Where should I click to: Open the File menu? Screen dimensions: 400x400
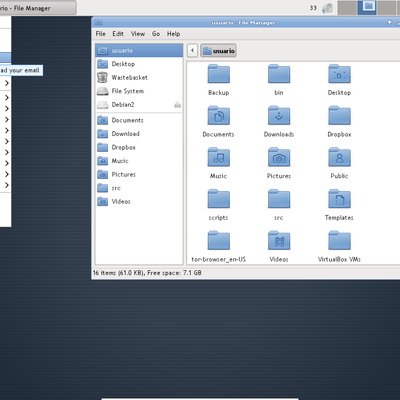(x=101, y=34)
